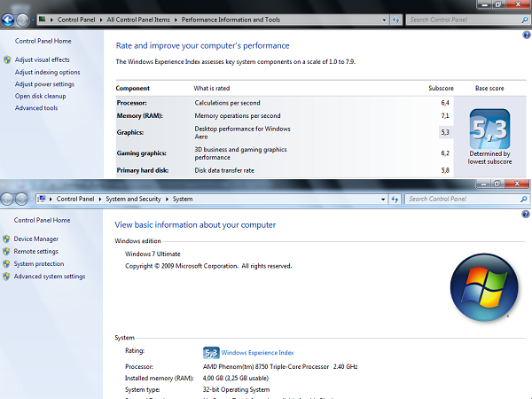
Task: Open Advanced tools link
Action: coord(36,108)
